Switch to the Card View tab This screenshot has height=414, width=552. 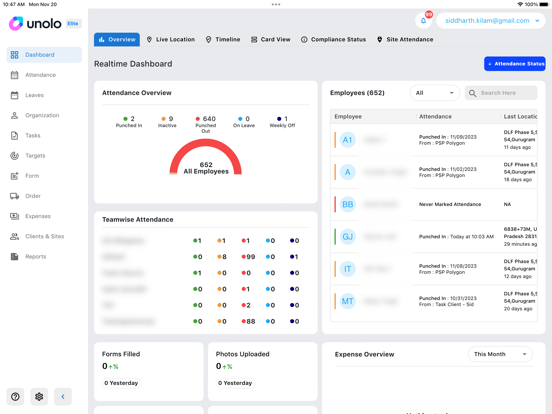pyautogui.click(x=271, y=39)
